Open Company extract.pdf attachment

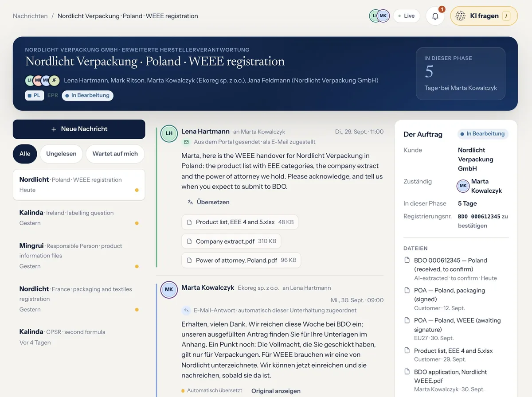pos(231,241)
